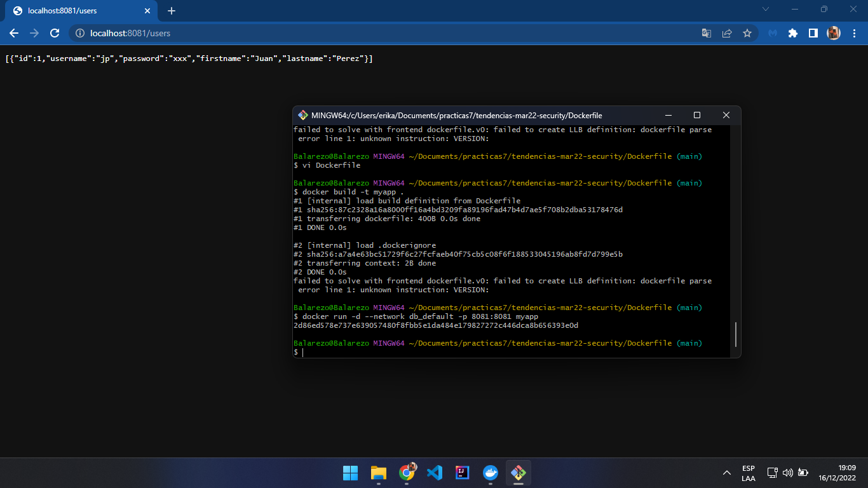868x488 pixels.
Task: Click the Git Bash MINGW64 taskbar icon
Action: click(518, 473)
